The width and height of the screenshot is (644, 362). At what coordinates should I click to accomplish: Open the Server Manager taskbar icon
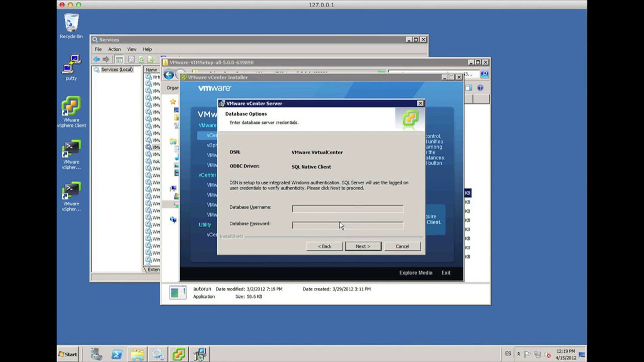coord(96,354)
